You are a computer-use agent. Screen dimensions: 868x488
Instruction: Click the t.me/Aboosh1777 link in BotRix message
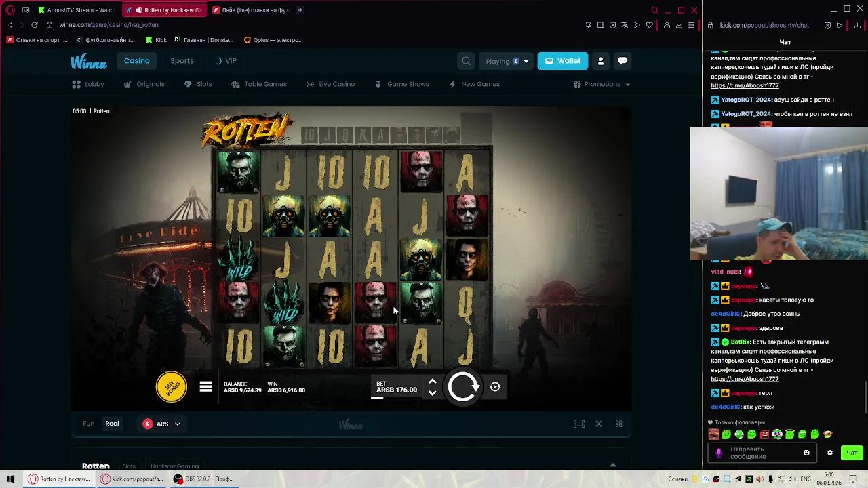(745, 379)
